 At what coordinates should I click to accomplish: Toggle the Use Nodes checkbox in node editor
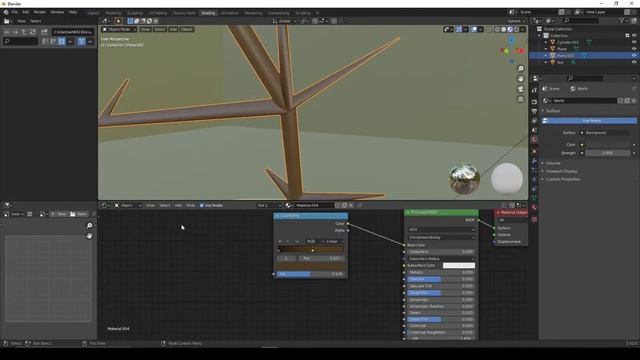click(202, 205)
